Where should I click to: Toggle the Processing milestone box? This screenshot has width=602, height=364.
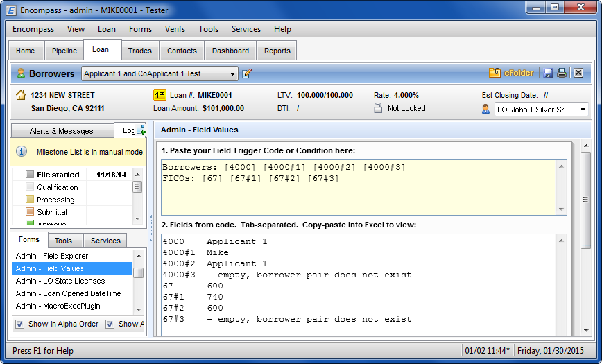(30, 199)
